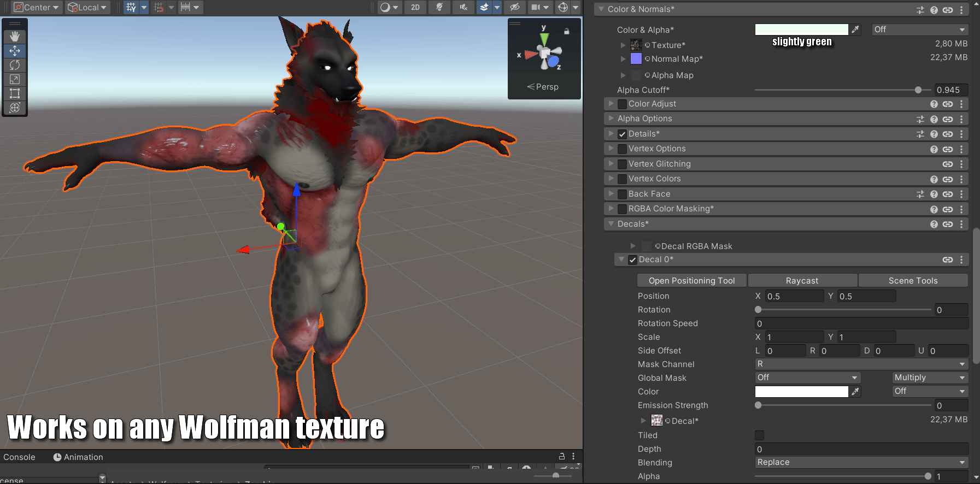Click the Raycast button
The width and height of the screenshot is (980, 484).
[x=802, y=280]
